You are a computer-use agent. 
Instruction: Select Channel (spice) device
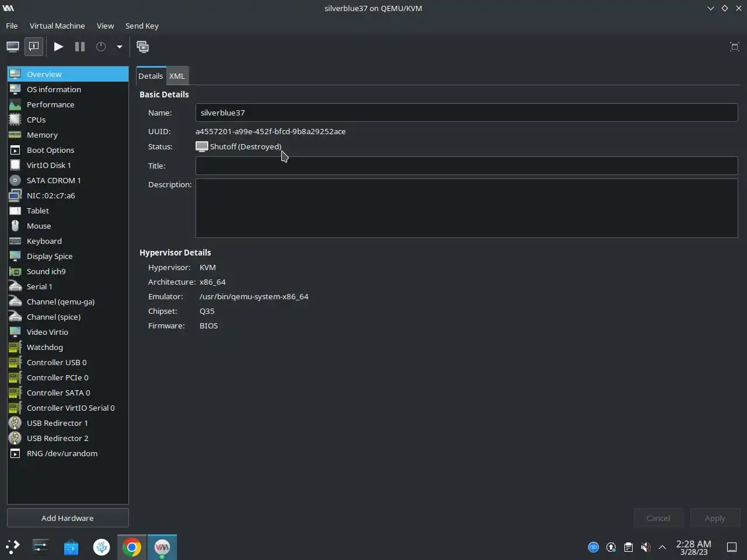(68, 317)
